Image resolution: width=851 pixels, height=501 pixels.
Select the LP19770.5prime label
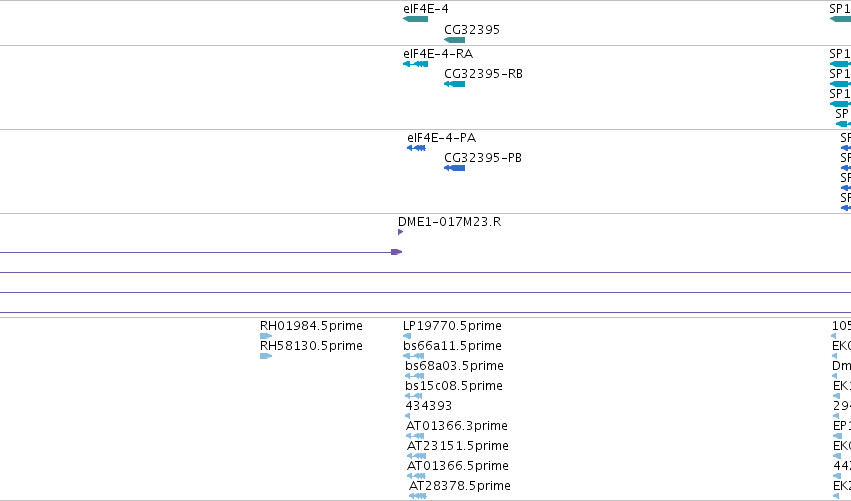[452, 326]
